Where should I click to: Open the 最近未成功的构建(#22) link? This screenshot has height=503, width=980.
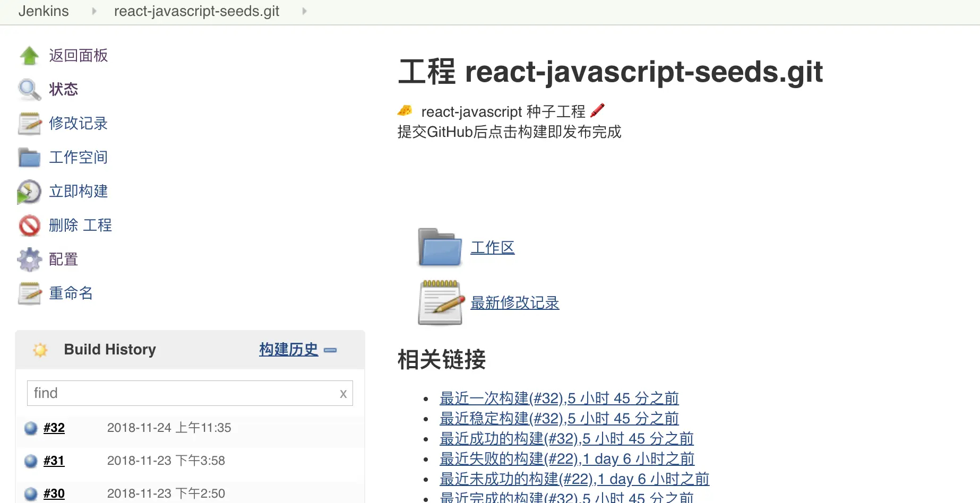[x=574, y=479]
